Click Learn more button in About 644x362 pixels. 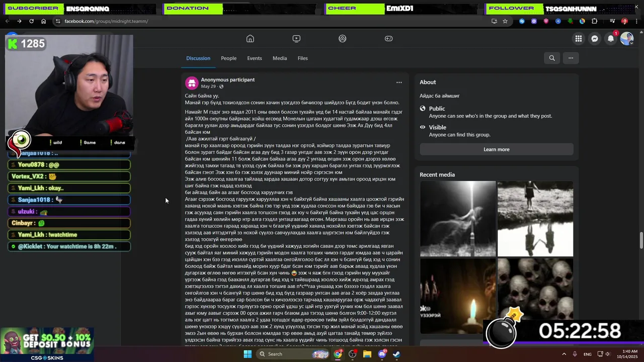click(x=497, y=149)
